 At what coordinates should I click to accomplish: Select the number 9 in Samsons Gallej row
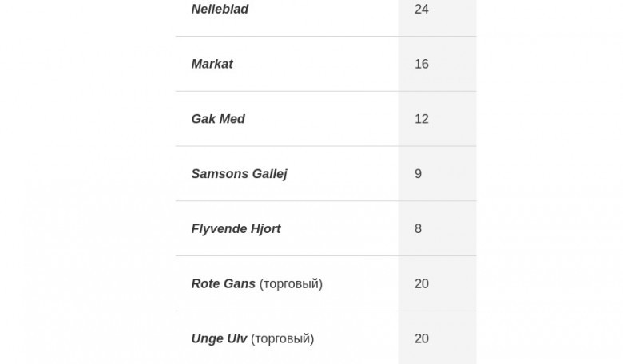(x=418, y=174)
